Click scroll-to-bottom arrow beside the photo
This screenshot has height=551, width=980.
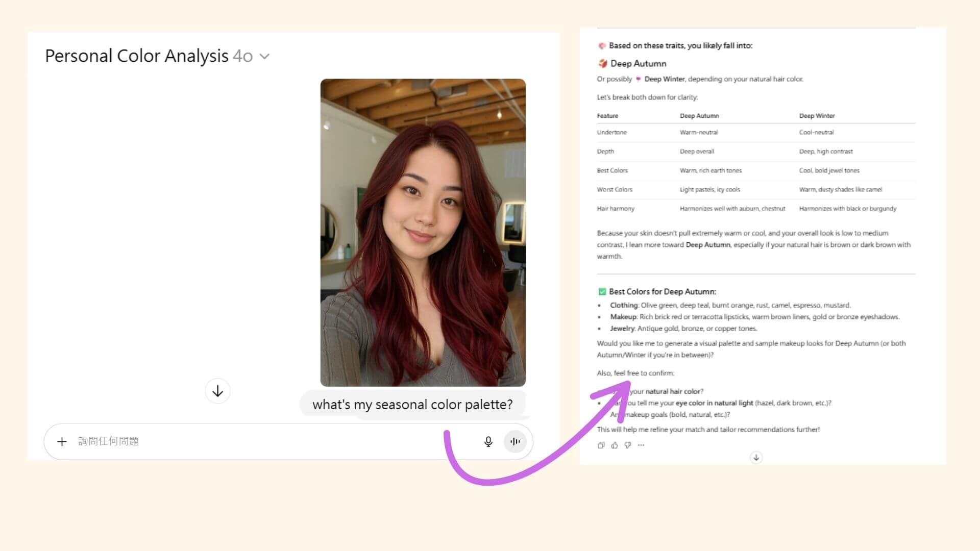coord(217,391)
